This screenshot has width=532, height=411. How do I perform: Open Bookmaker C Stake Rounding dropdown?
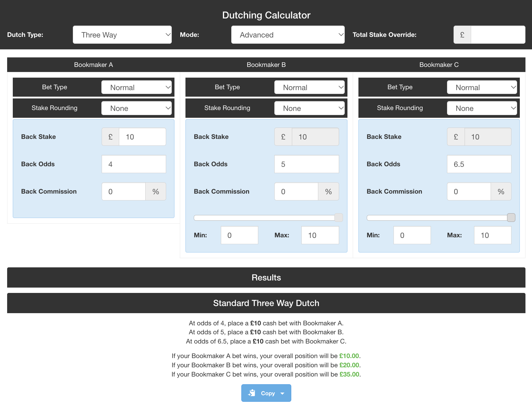point(482,108)
